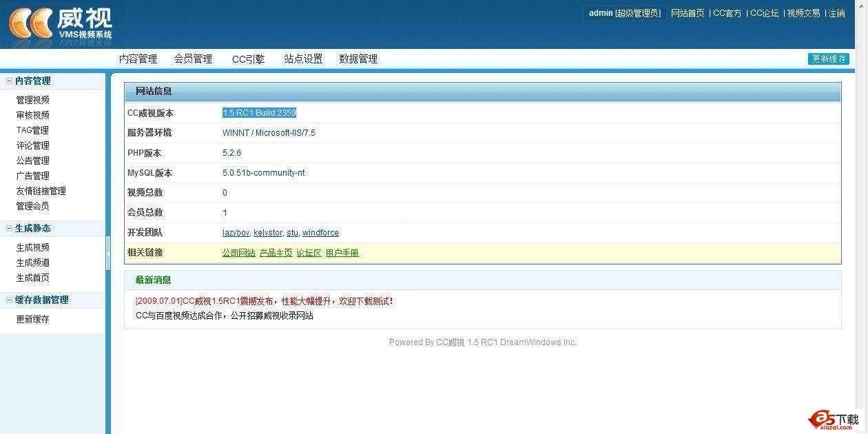Open 管理会员 in the sidebar
The image size is (868, 434).
point(33,206)
